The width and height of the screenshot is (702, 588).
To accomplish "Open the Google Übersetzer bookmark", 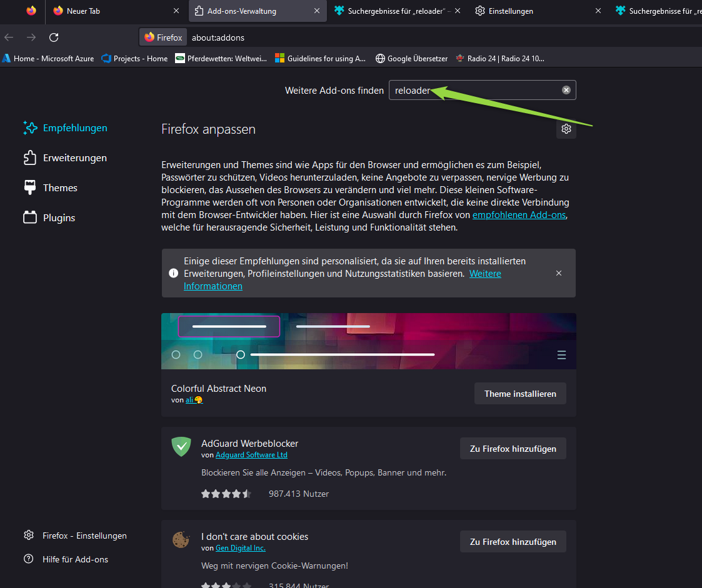I will tap(411, 59).
